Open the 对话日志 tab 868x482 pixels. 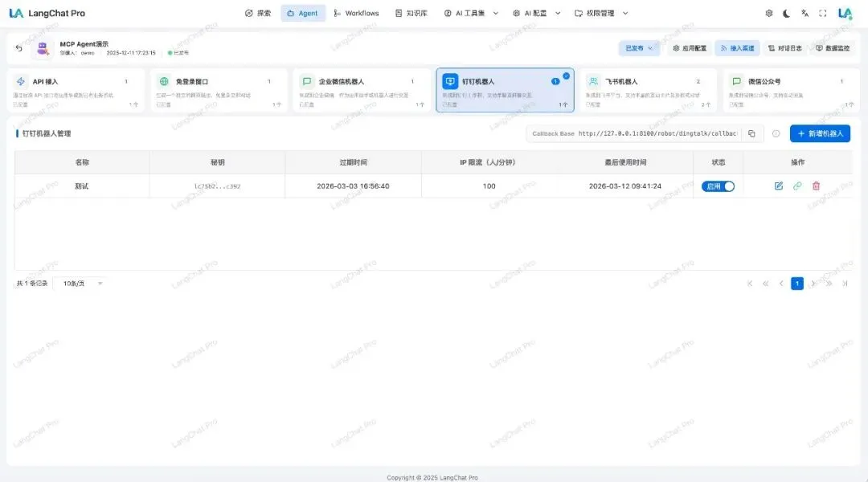coord(785,48)
